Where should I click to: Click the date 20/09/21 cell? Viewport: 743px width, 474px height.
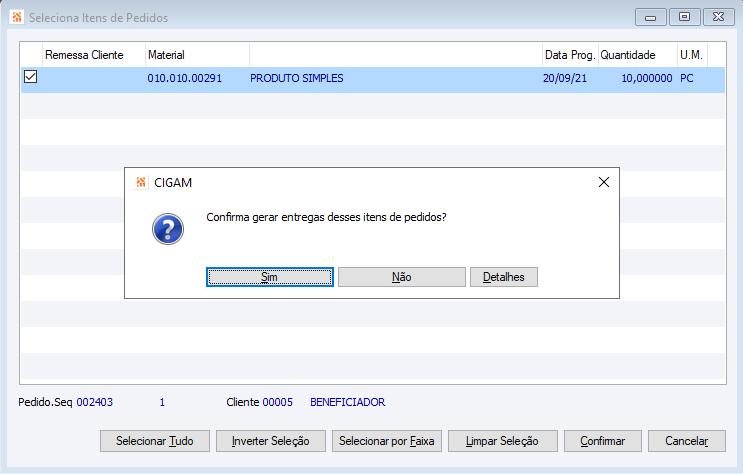(565, 78)
